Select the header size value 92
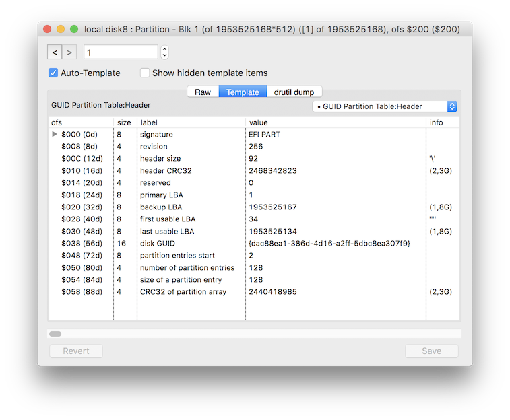 tap(253, 159)
